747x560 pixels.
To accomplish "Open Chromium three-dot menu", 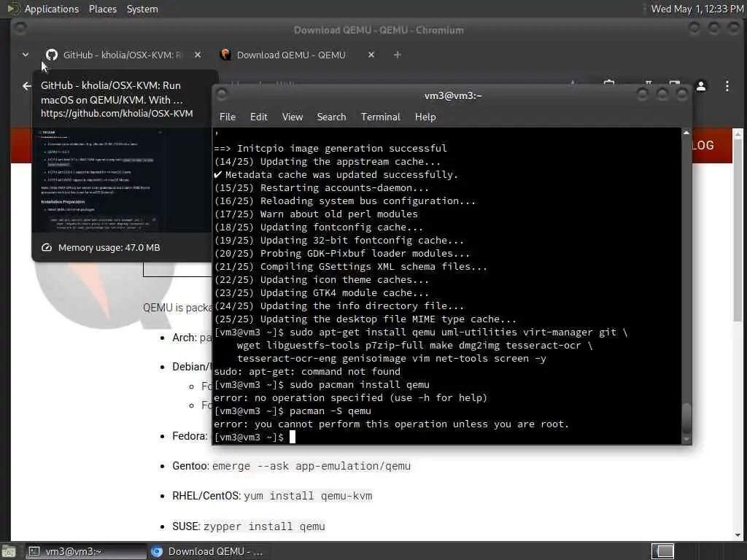I will tap(727, 86).
